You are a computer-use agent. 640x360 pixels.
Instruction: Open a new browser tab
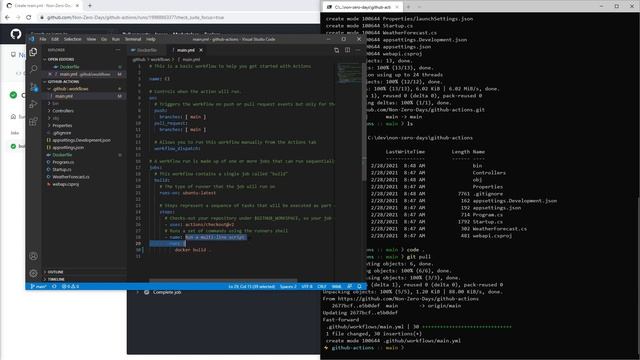(90, 6)
